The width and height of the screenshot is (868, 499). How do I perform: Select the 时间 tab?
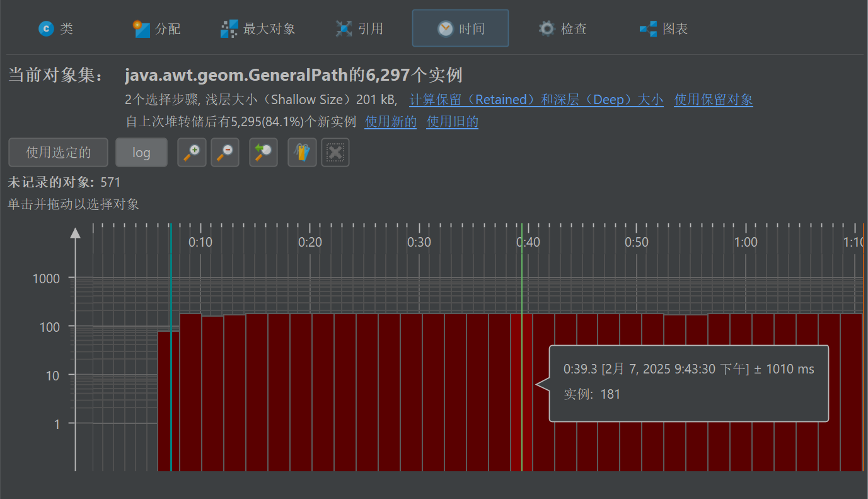pyautogui.click(x=460, y=28)
